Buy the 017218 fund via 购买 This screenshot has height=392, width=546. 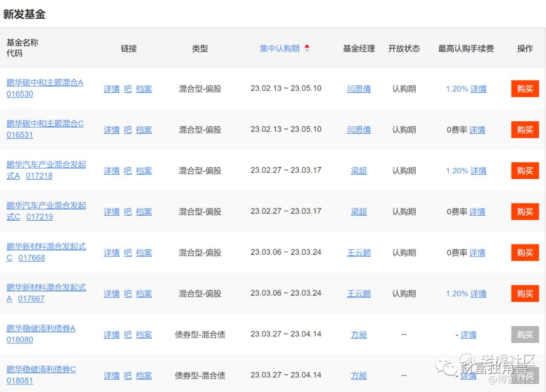tap(525, 170)
